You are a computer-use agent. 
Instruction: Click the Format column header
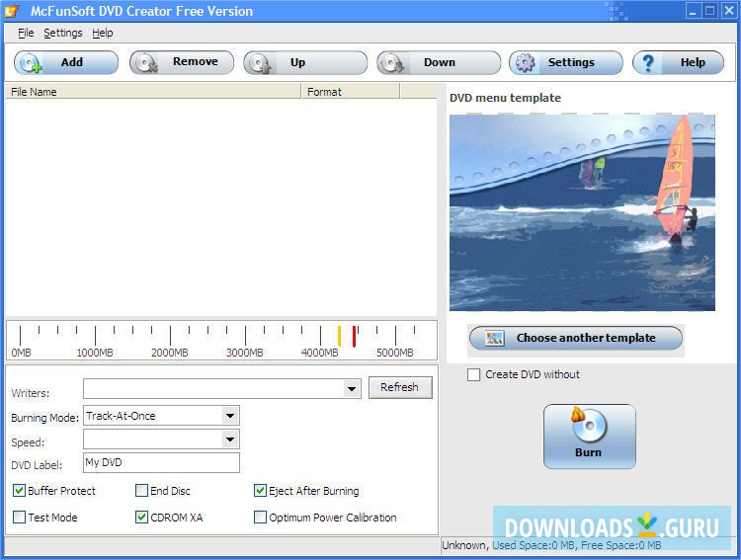pyautogui.click(x=350, y=92)
